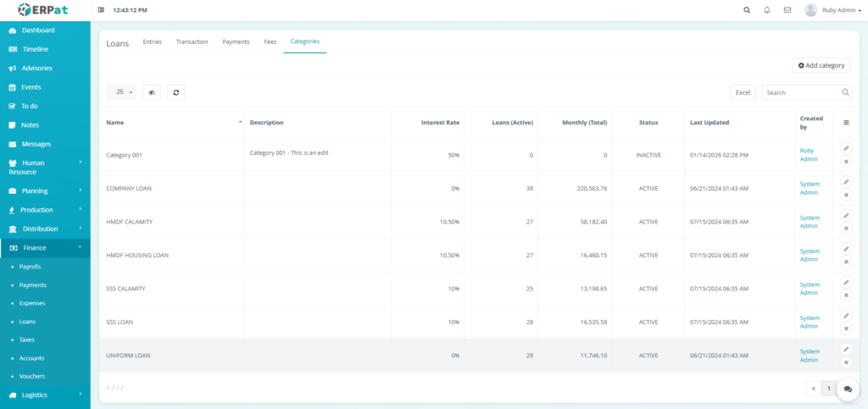
Task: Edit the COMPANY LOAN category pencil icon
Action: pyautogui.click(x=845, y=182)
